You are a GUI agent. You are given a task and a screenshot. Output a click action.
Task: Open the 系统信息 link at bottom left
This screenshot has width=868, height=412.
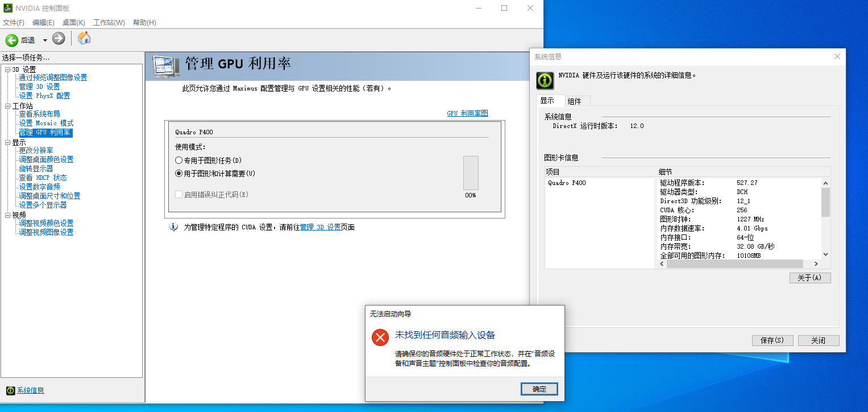(x=31, y=390)
